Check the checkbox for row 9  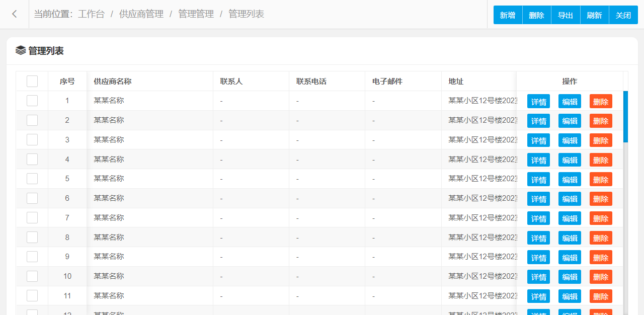(32, 257)
